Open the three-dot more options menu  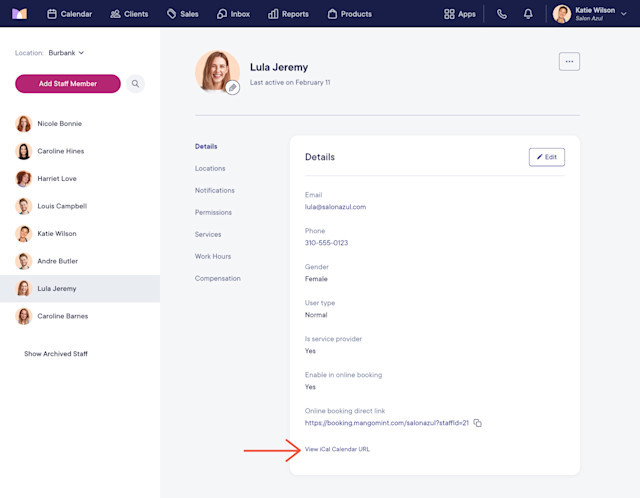click(x=569, y=62)
